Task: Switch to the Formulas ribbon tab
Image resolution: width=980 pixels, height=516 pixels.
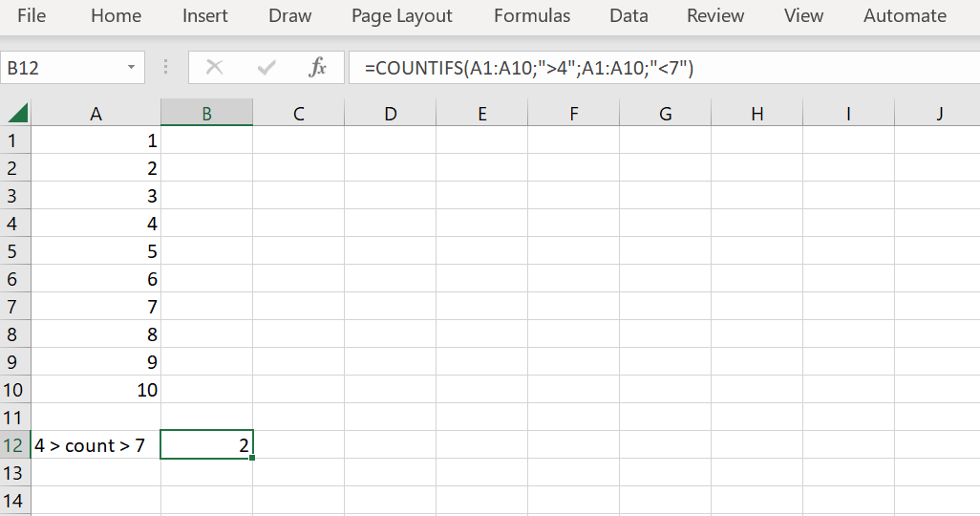Action: (x=532, y=16)
